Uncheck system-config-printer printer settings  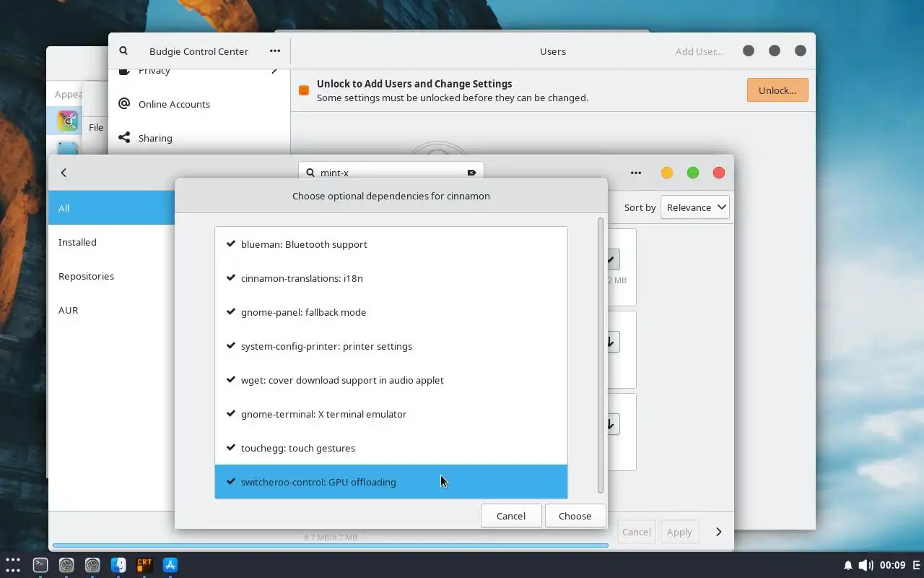[x=231, y=346]
